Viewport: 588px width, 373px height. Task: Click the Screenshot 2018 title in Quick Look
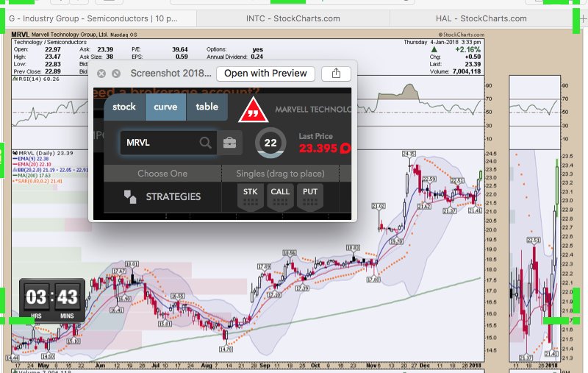(171, 73)
